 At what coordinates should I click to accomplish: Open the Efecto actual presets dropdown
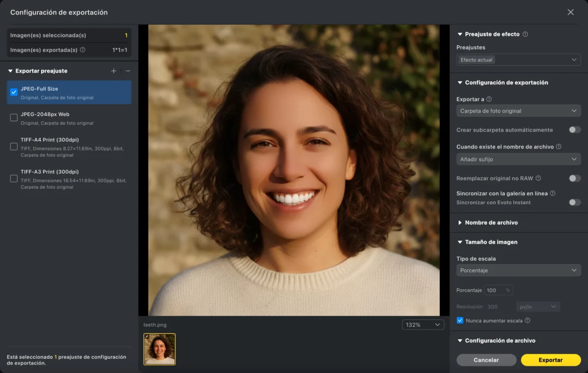(x=518, y=60)
